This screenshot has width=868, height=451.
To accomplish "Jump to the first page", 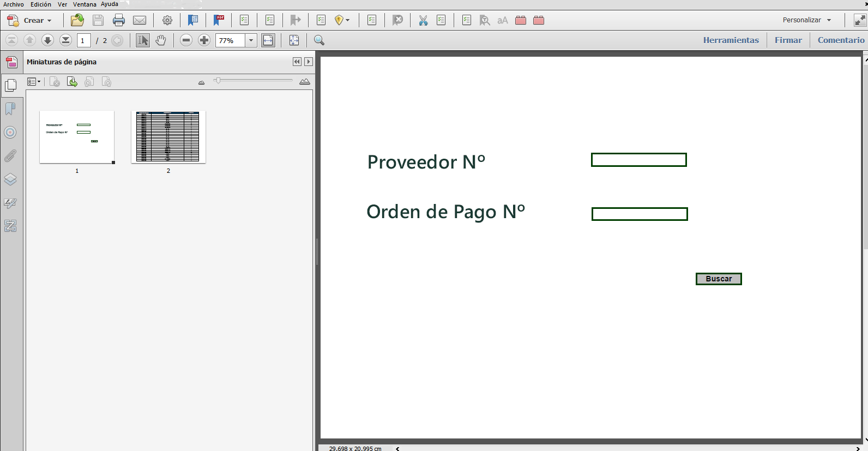I will click(x=11, y=40).
